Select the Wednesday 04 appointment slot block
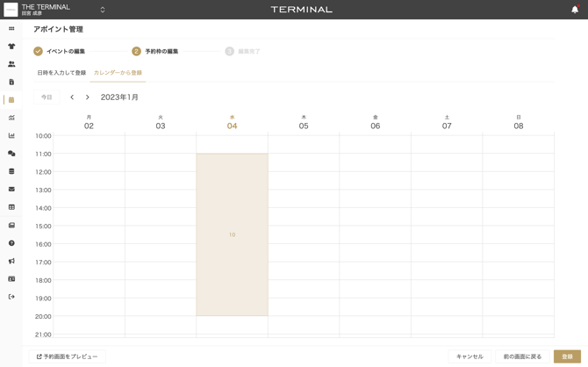 tap(232, 234)
